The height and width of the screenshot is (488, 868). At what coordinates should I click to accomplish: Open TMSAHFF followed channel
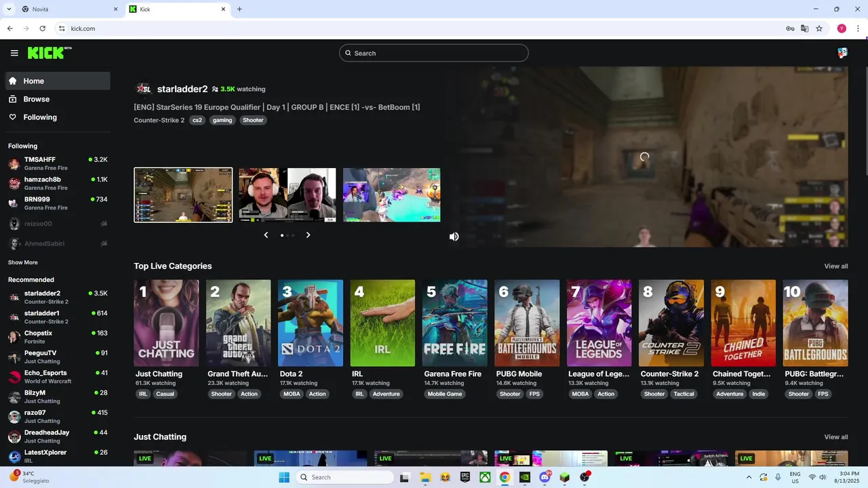[x=58, y=163]
